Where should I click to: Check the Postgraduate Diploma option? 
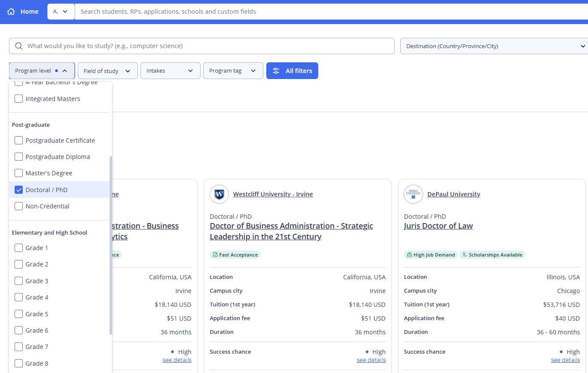(x=19, y=157)
